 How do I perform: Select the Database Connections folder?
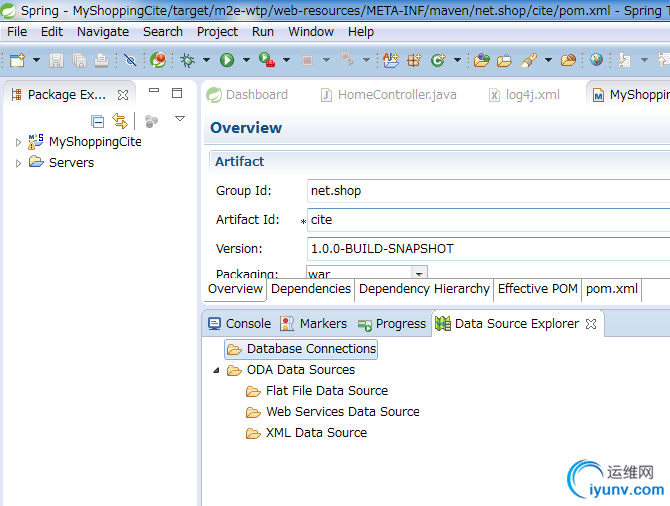point(301,349)
